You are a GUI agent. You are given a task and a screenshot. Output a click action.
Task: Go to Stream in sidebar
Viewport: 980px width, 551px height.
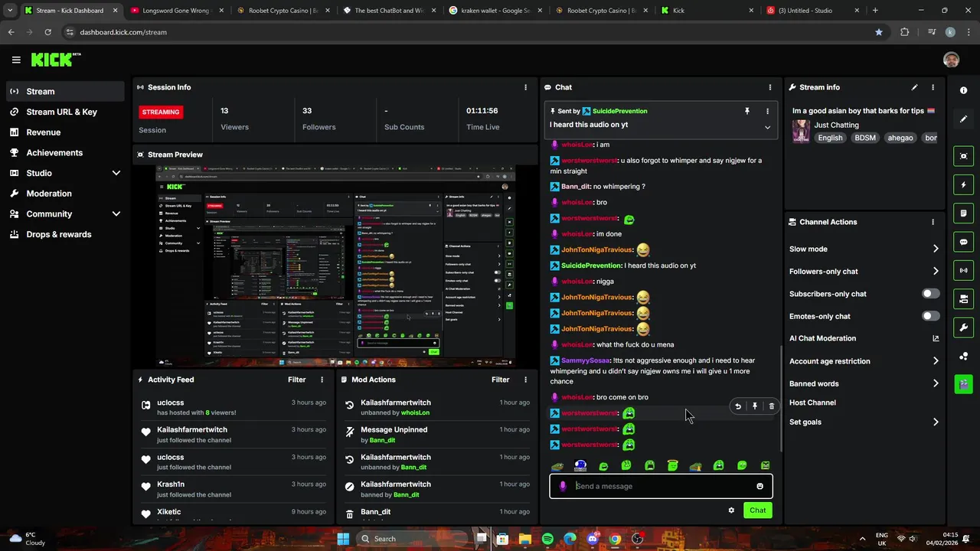pyautogui.click(x=65, y=91)
